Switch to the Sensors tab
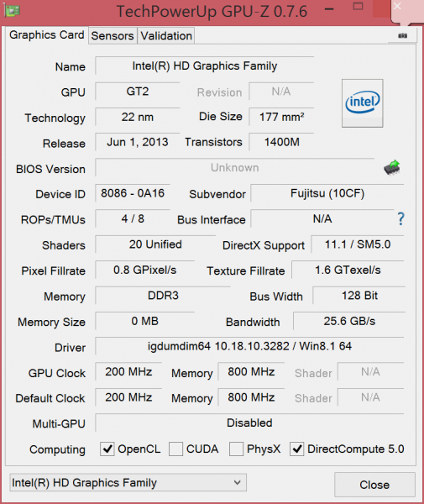The width and height of the screenshot is (424, 504). pyautogui.click(x=113, y=35)
